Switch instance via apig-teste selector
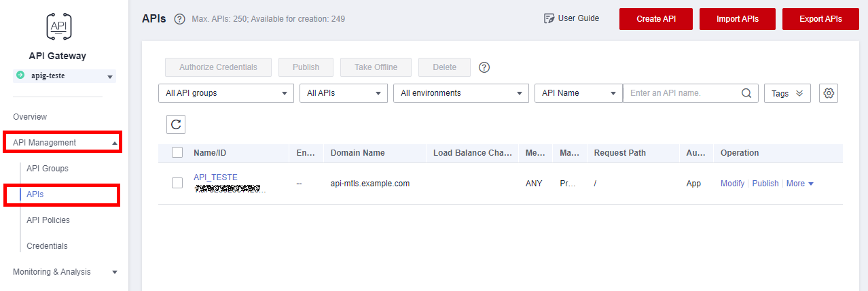The image size is (868, 291). click(x=65, y=76)
